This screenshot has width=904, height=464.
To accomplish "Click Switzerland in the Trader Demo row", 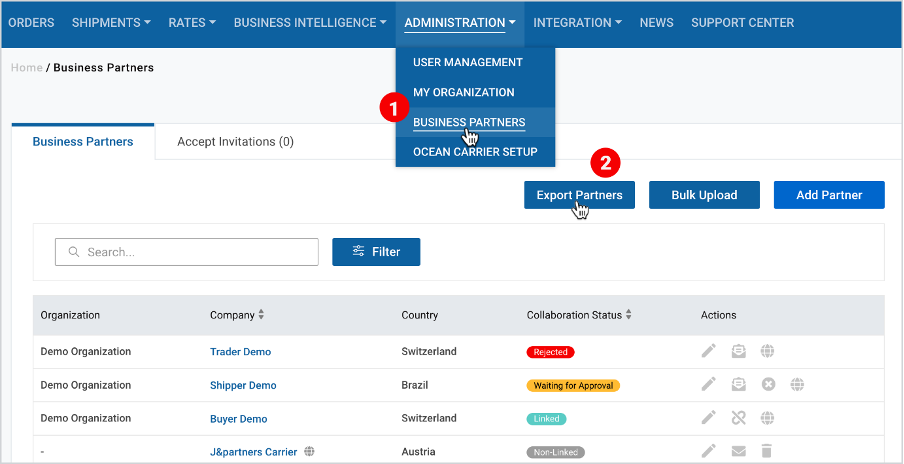I will [x=429, y=352].
